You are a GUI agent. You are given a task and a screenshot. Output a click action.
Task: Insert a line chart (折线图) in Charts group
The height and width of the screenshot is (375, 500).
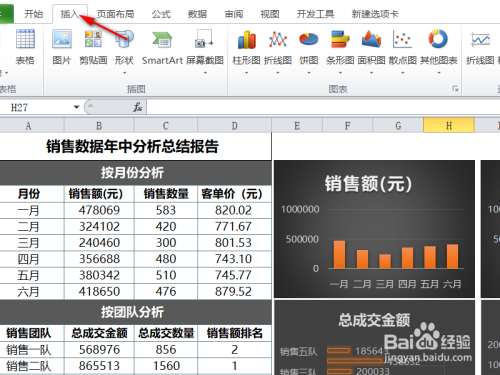pos(278,39)
